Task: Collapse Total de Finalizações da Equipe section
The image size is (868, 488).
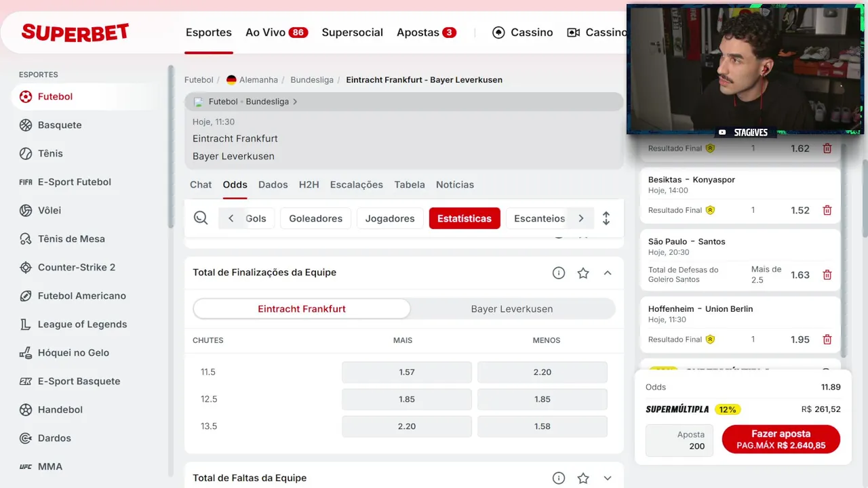Action: pos(608,272)
